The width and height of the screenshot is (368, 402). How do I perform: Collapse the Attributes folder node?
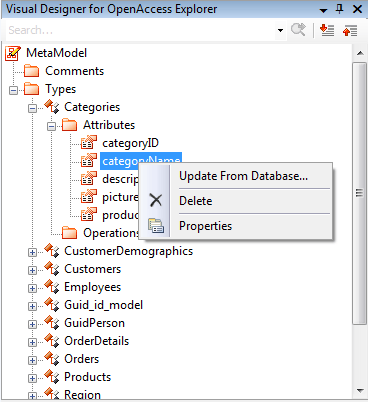click(51, 126)
